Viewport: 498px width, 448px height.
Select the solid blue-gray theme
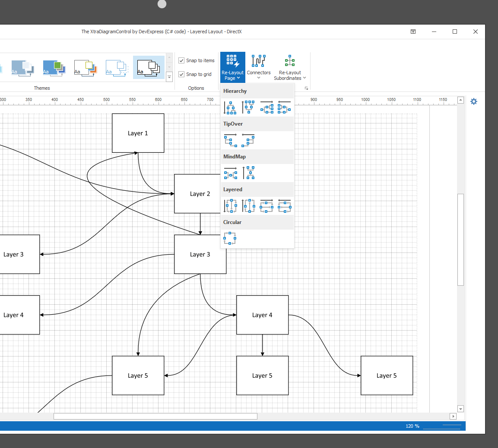click(22, 68)
